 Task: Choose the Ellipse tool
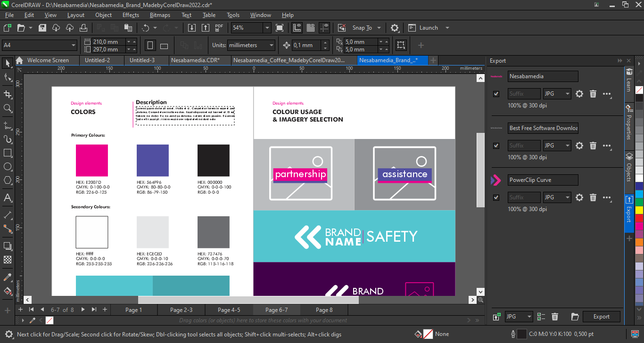point(8,167)
